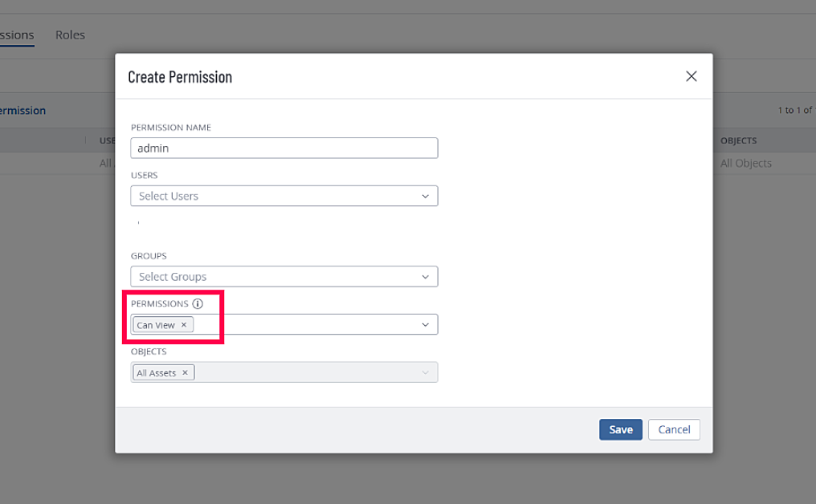Save the new permission
The image size is (816, 504).
621,429
